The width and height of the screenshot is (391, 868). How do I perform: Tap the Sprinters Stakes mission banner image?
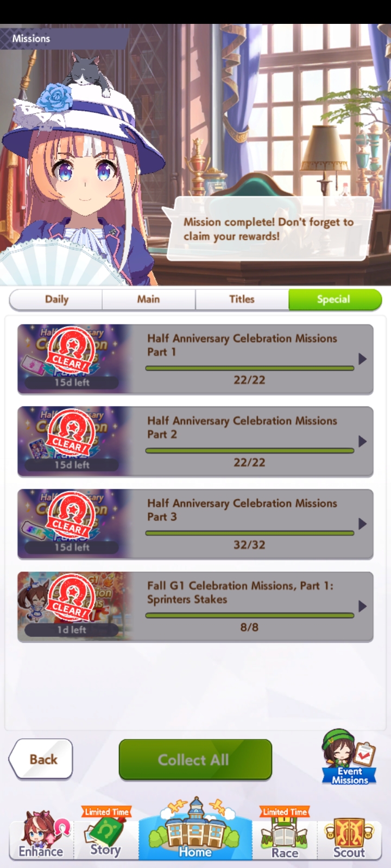73,606
